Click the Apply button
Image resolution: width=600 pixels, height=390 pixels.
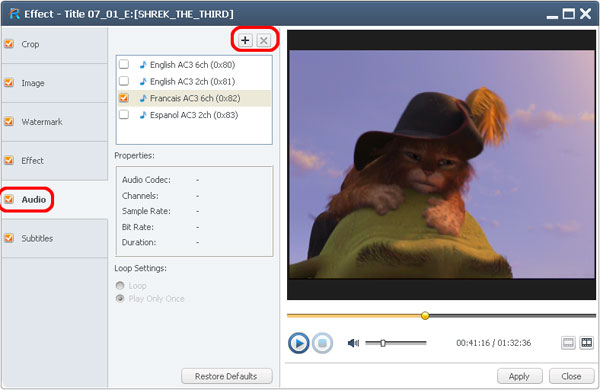(x=519, y=376)
